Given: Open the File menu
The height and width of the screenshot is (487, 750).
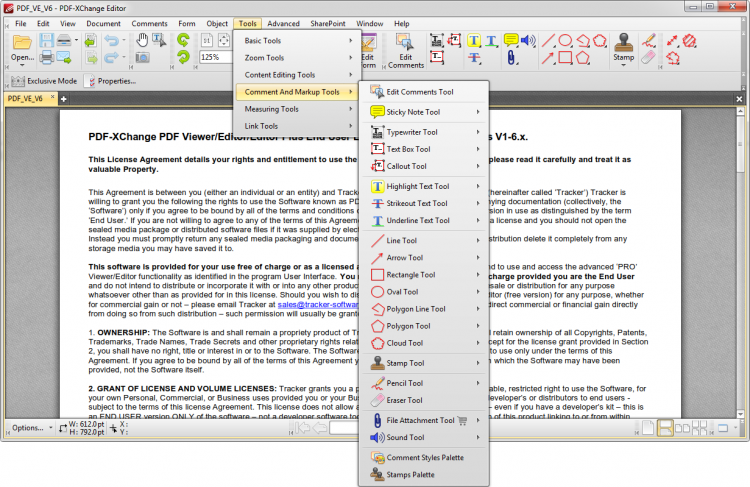Looking at the screenshot, I should (x=21, y=23).
